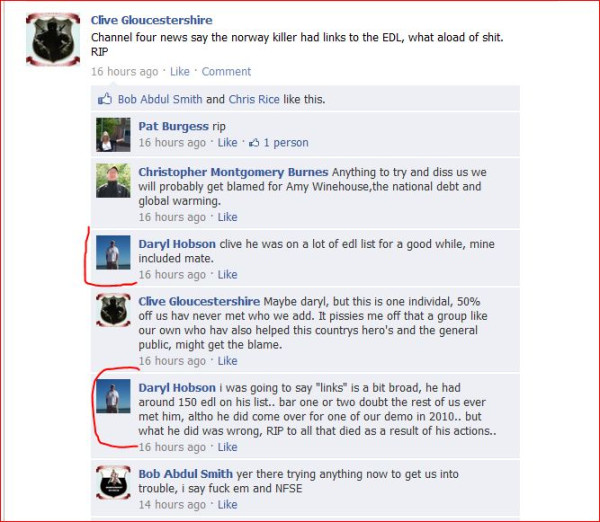Open Clive Gloucestershire's profile picture on the main post
This screenshot has width=600, height=522.
click(x=53, y=39)
